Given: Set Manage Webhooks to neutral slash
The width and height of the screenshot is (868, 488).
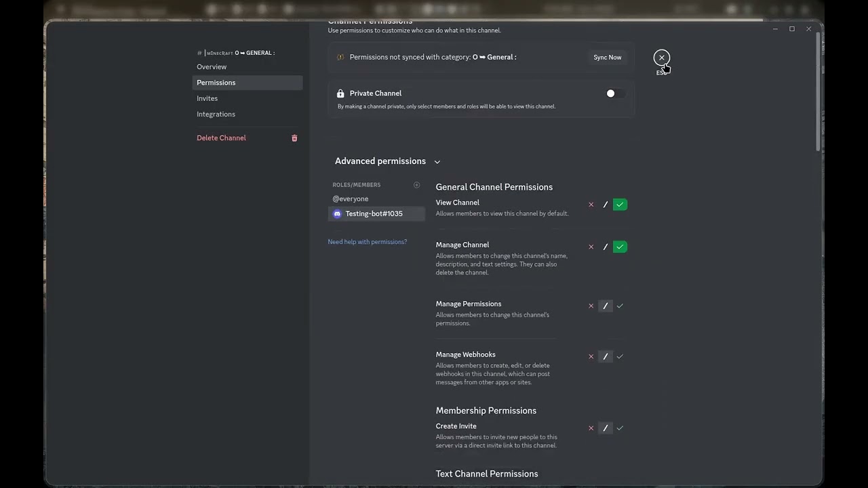Looking at the screenshot, I should [606, 357].
